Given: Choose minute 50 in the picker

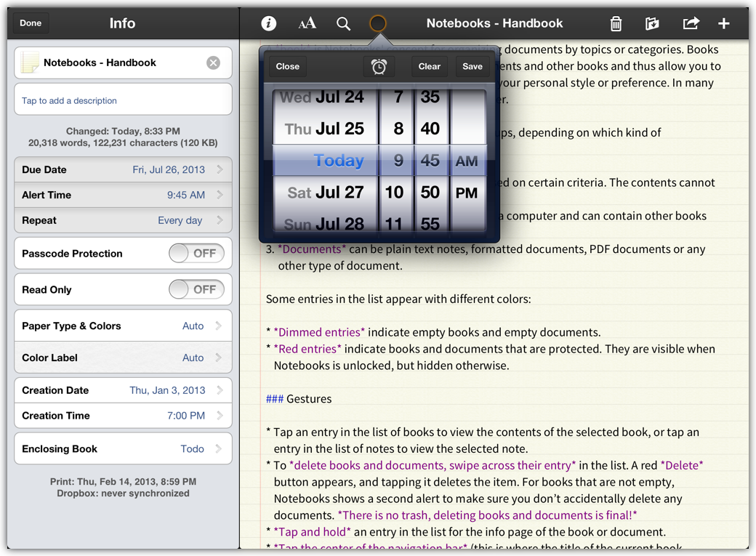Looking at the screenshot, I should [x=430, y=193].
